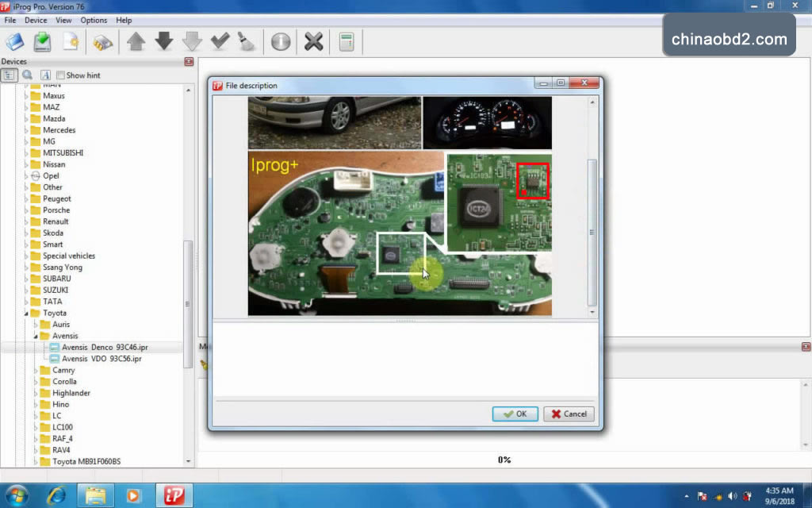Screen dimensions: 812x508
Task: Click the save to disk toolbar icon
Action: coord(43,42)
